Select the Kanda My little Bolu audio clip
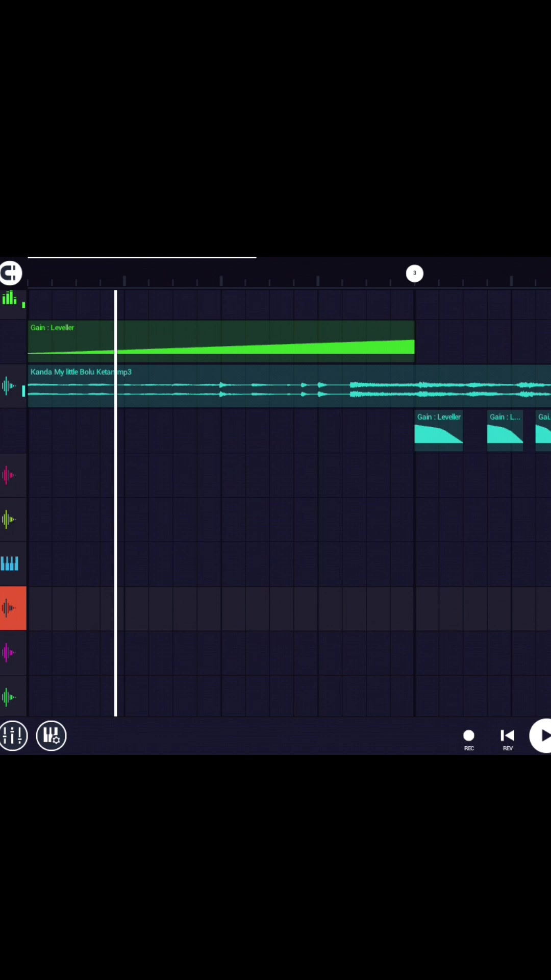Viewport: 551px width, 980px height. pyautogui.click(x=289, y=386)
